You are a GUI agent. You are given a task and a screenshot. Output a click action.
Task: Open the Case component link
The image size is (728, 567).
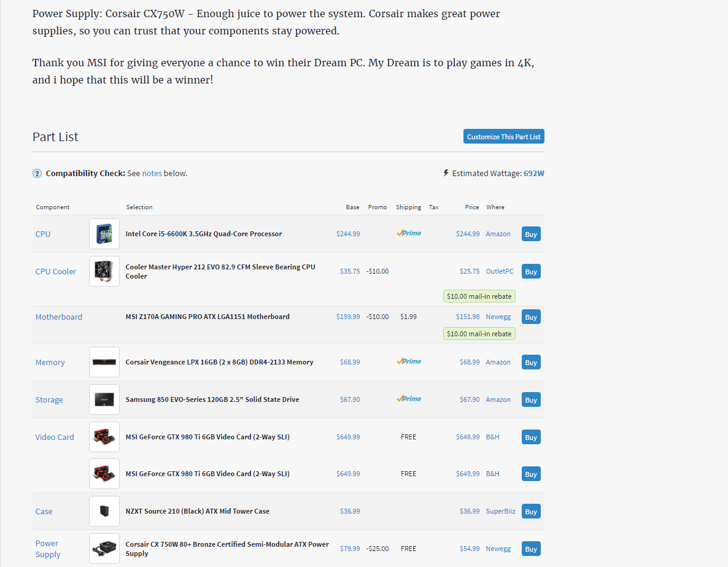(x=44, y=511)
